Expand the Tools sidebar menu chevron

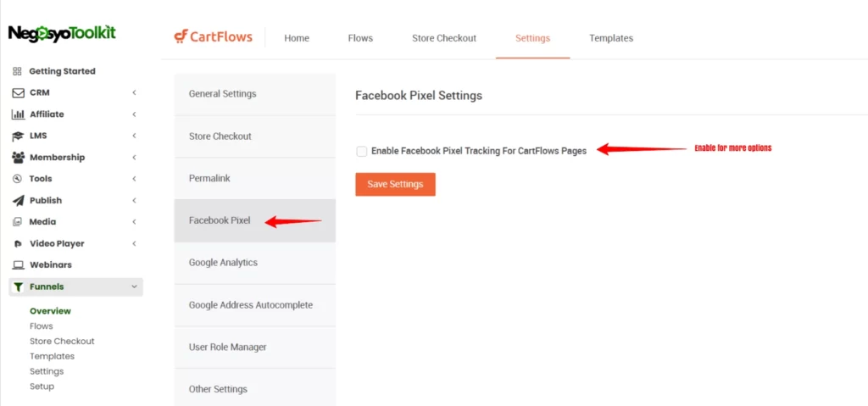[x=134, y=179]
